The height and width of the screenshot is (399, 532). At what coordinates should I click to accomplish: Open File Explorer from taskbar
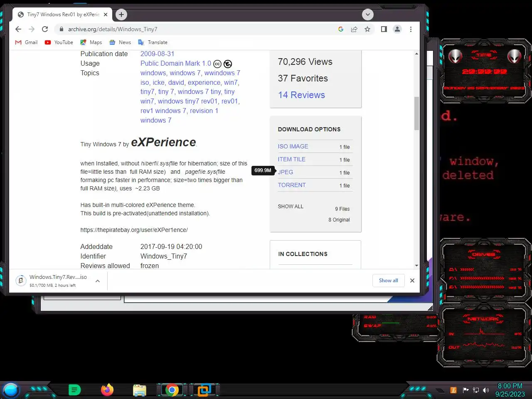[140, 390]
